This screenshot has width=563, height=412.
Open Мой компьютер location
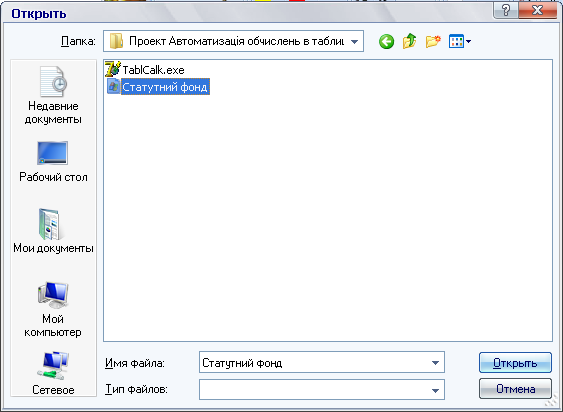pos(53,310)
